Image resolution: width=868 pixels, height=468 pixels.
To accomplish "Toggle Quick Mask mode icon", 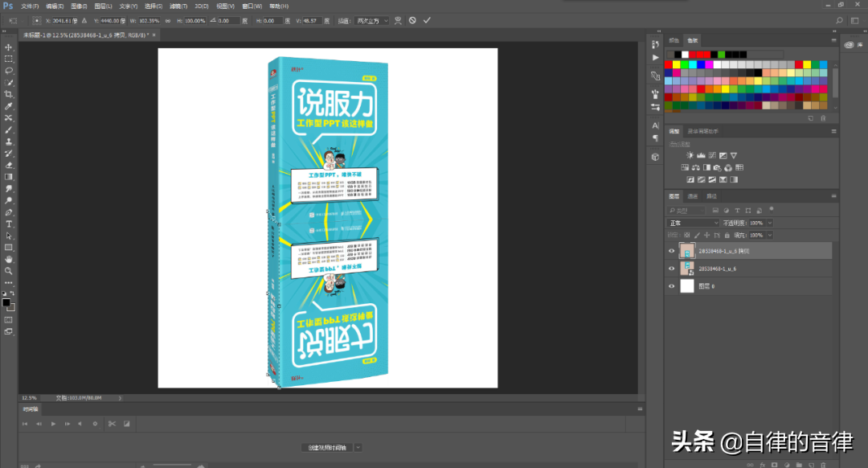I will click(x=8, y=320).
